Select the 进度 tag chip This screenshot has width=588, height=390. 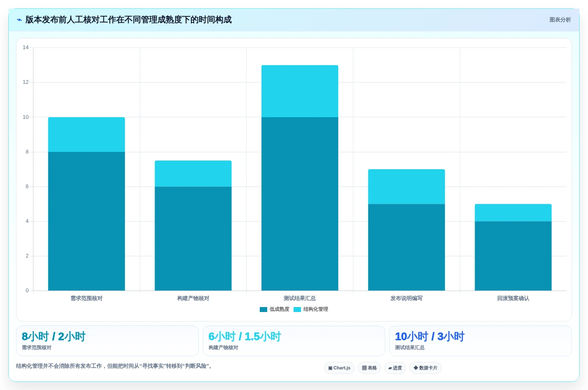coord(395,368)
